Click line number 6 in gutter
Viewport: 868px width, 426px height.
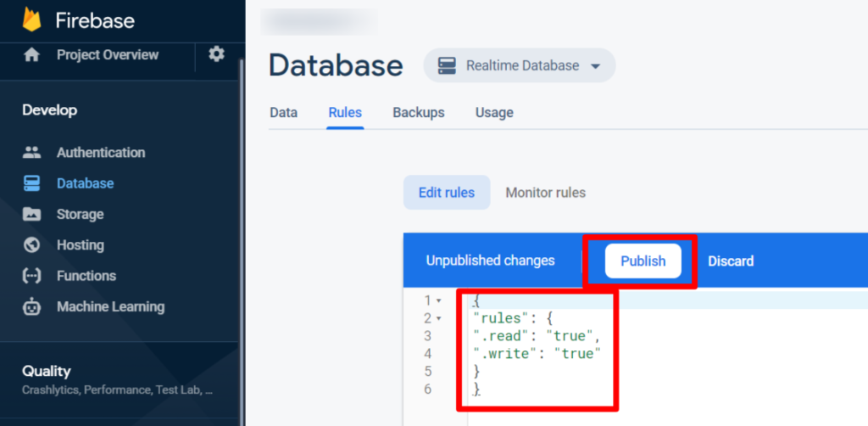[427, 389]
